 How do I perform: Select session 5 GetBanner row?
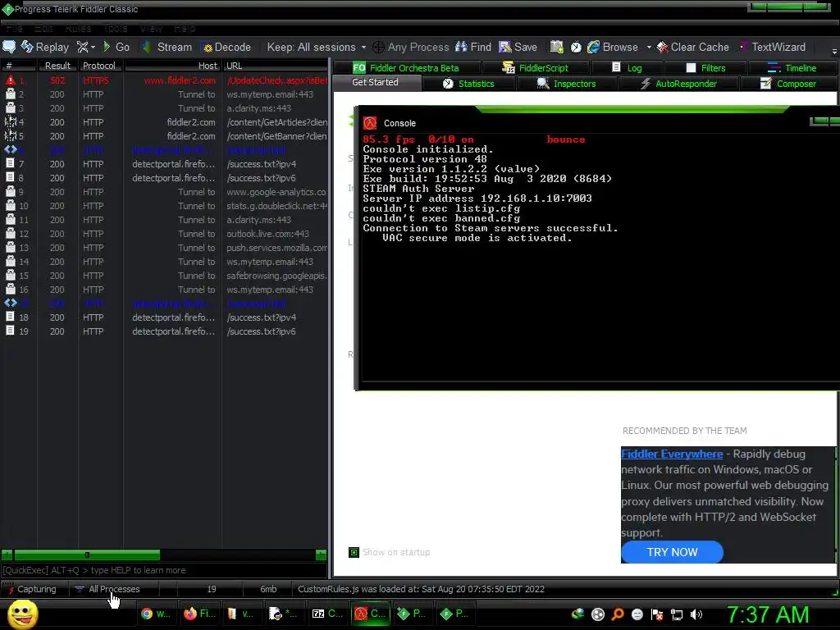point(164,136)
